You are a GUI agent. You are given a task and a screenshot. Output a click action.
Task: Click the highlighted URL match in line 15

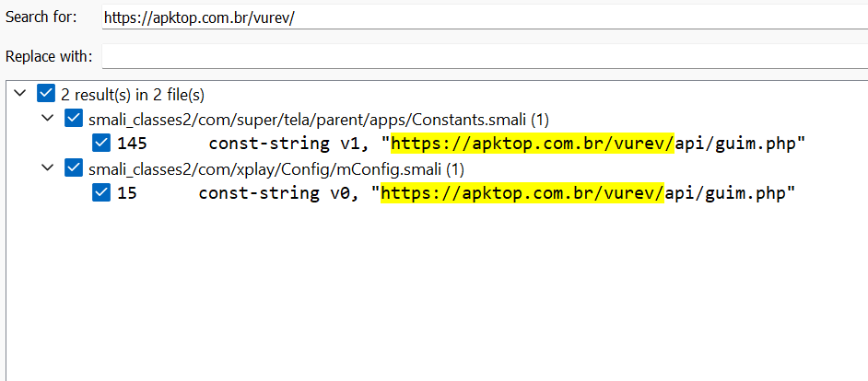tap(522, 193)
